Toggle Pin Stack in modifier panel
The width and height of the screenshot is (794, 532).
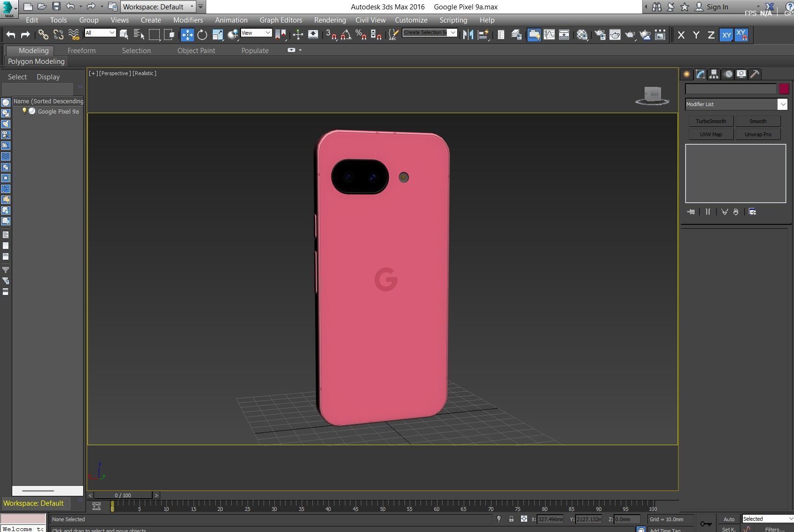click(x=691, y=212)
